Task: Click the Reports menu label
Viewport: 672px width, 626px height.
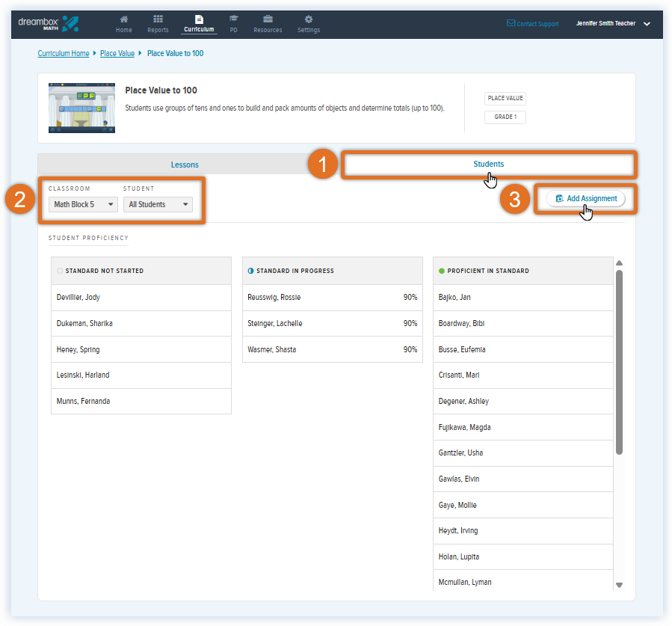Action: tap(158, 30)
